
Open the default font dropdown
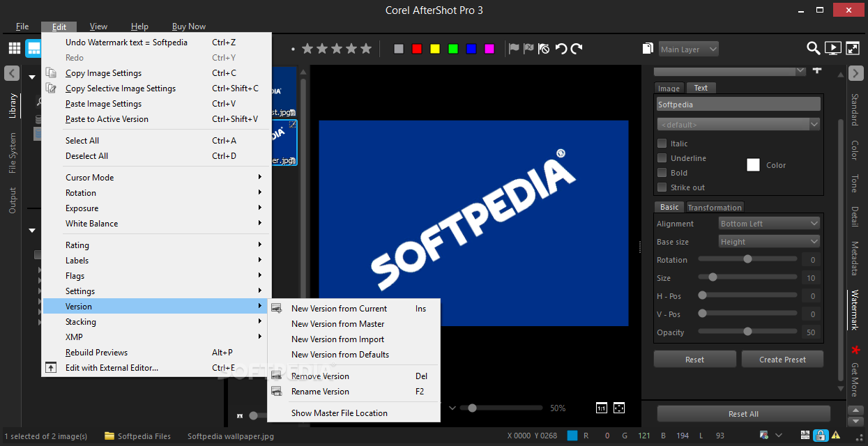(x=738, y=124)
